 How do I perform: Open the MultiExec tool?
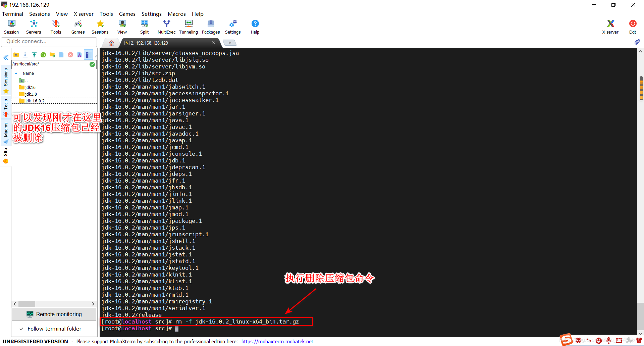click(166, 27)
